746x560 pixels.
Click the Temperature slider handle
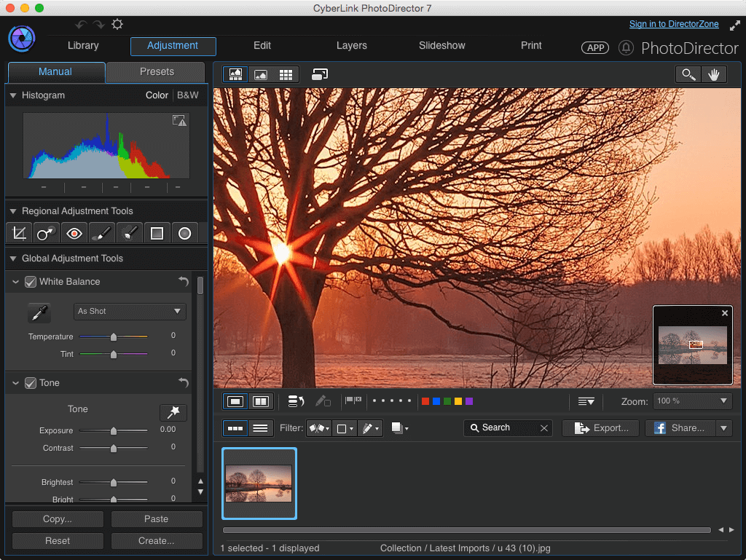(x=113, y=337)
